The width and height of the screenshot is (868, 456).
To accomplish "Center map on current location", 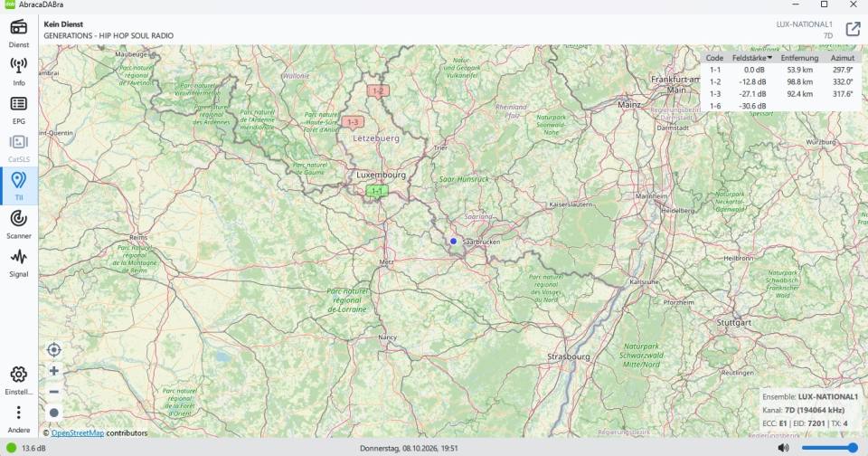I will pos(53,349).
